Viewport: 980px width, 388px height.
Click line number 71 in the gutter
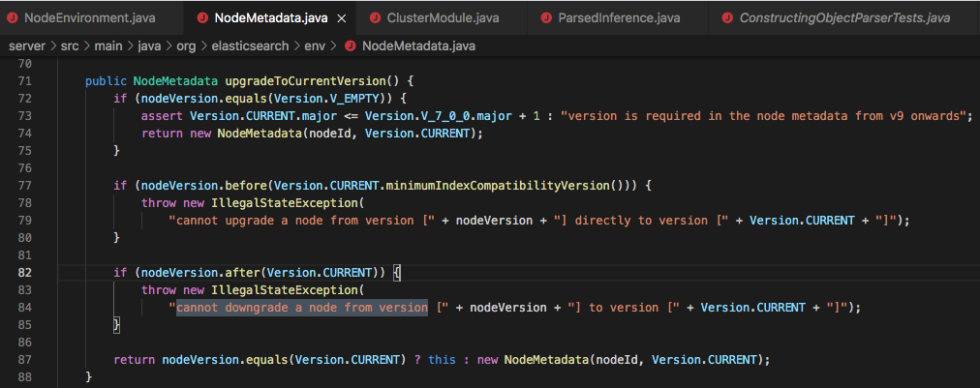click(x=25, y=81)
